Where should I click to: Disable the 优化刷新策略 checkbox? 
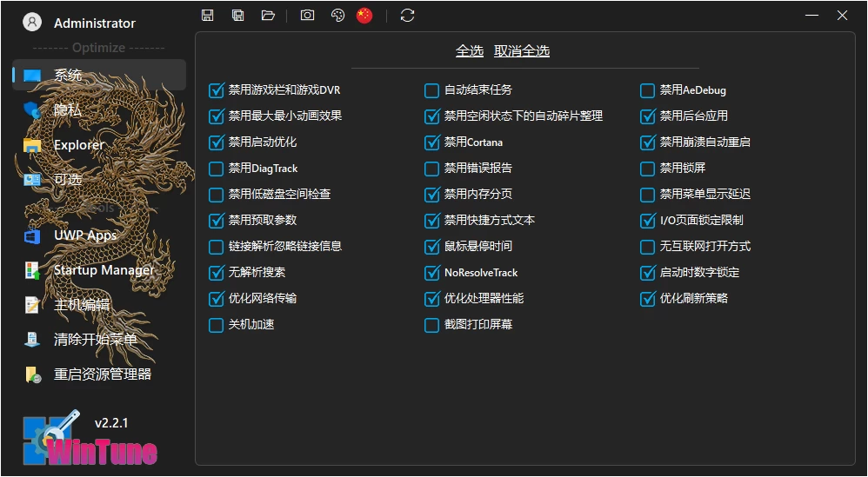point(647,299)
